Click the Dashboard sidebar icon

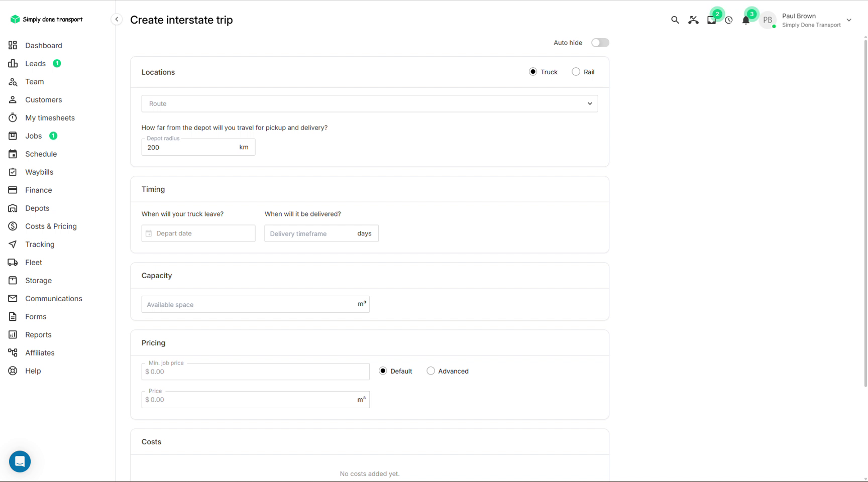13,45
